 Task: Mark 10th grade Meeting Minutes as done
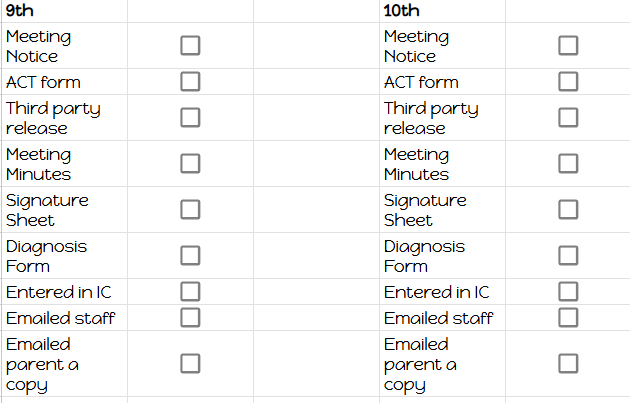pyautogui.click(x=568, y=163)
